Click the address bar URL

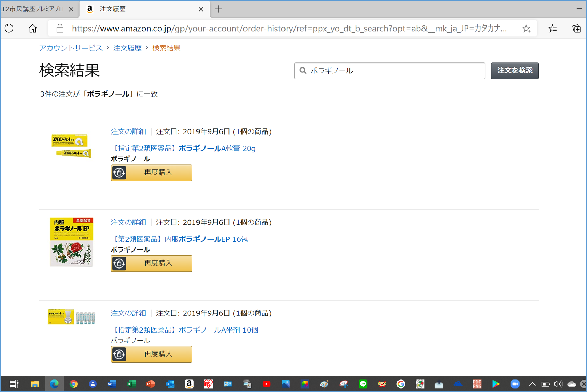(x=289, y=28)
